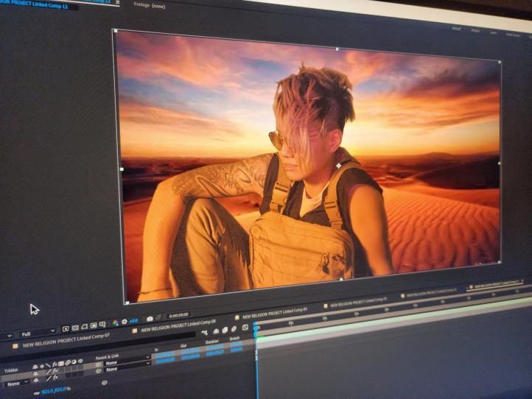Click the Default workspace label at top right
532x399 pixels.
(455, 29)
